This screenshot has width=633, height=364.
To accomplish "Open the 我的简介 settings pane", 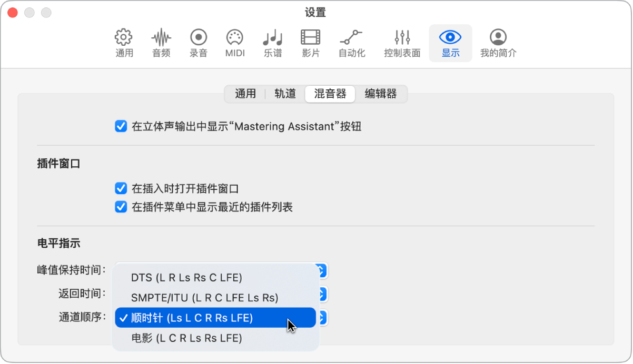I will click(x=498, y=42).
